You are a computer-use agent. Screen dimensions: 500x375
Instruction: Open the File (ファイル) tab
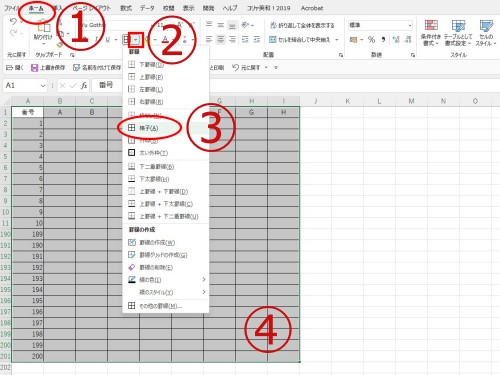click(x=11, y=8)
